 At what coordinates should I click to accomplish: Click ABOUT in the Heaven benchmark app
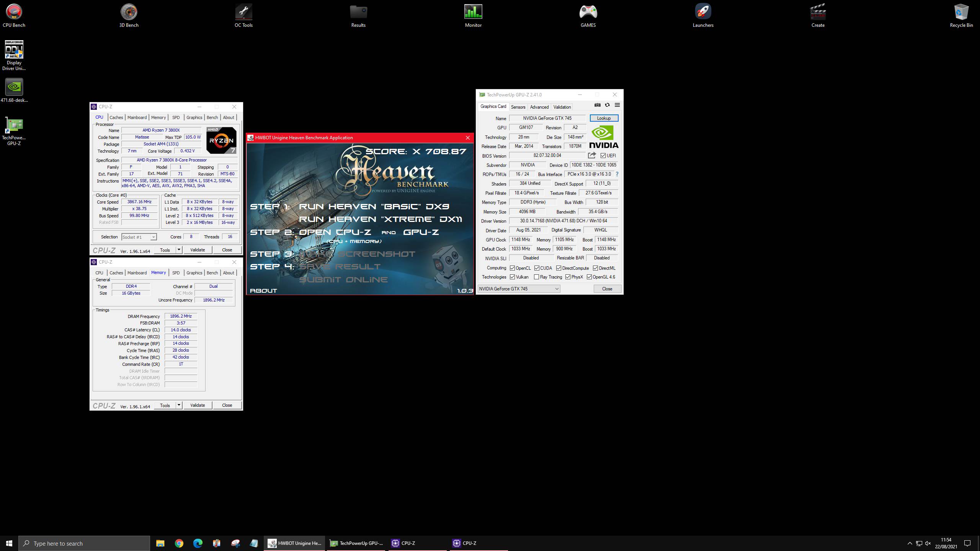click(263, 291)
